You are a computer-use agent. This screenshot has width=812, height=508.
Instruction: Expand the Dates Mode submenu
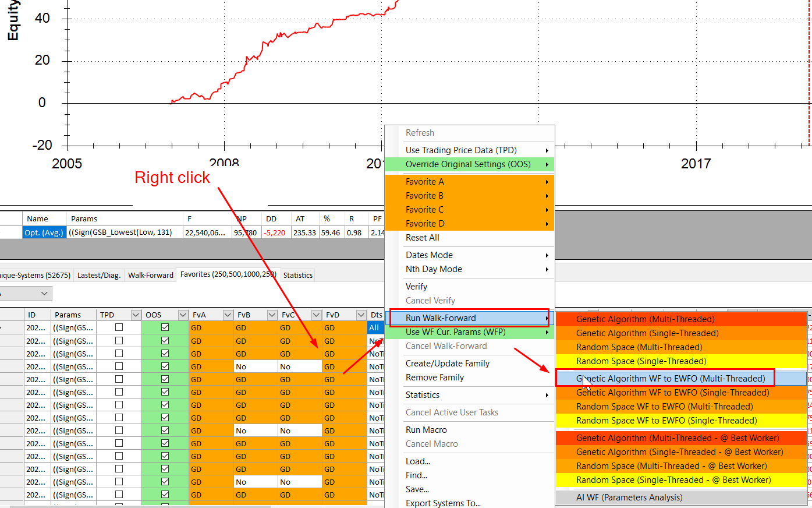pos(469,255)
